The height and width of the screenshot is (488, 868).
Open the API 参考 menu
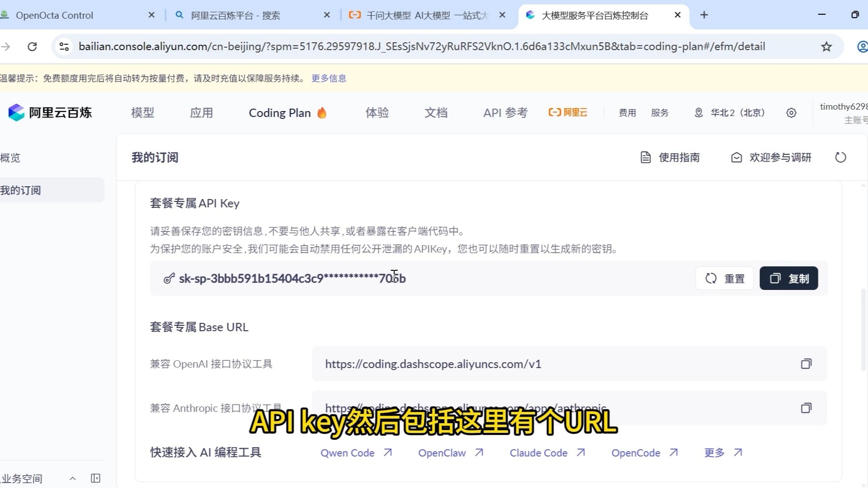coord(505,113)
